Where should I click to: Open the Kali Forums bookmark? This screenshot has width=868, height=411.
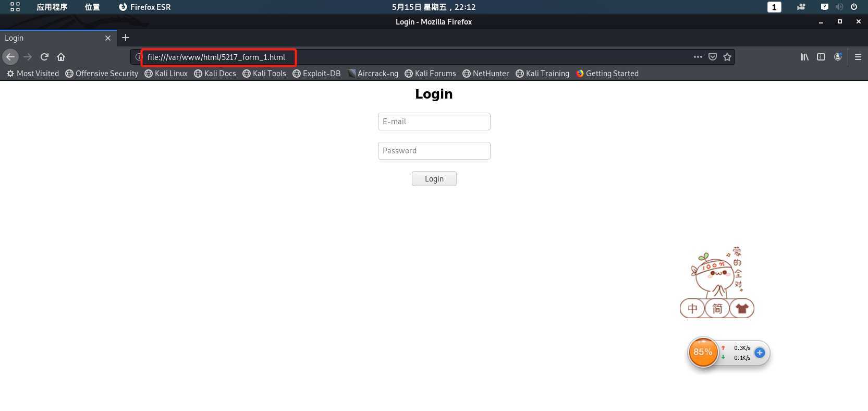(x=430, y=74)
